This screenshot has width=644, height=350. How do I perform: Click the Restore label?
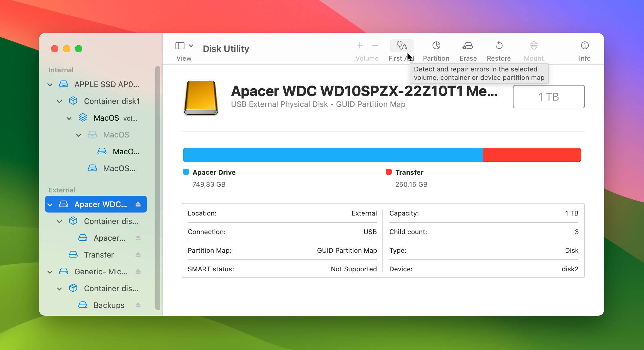coord(499,58)
